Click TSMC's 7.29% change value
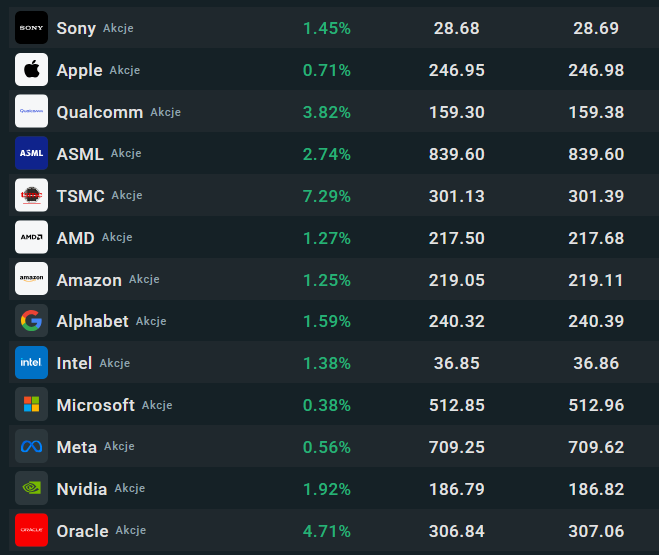Viewport: 659px width, 555px height. [327, 196]
